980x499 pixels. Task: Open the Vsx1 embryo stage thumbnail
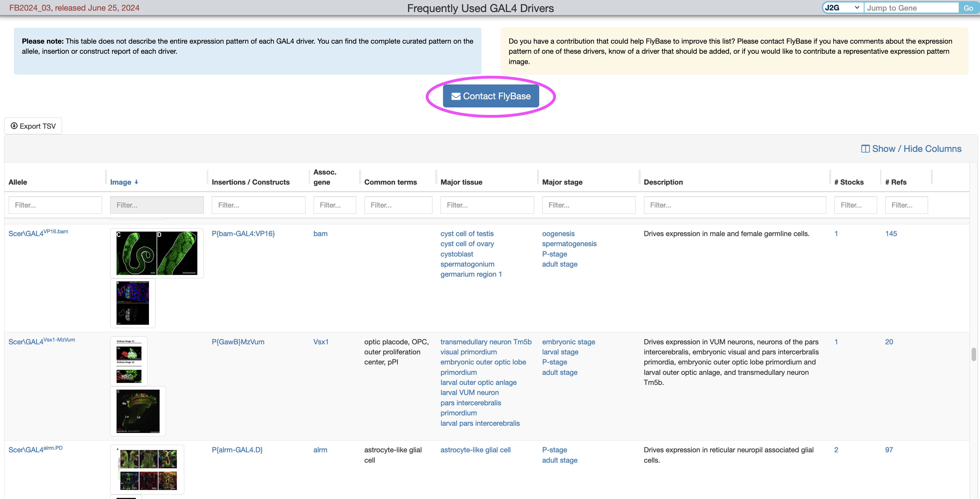(x=129, y=361)
